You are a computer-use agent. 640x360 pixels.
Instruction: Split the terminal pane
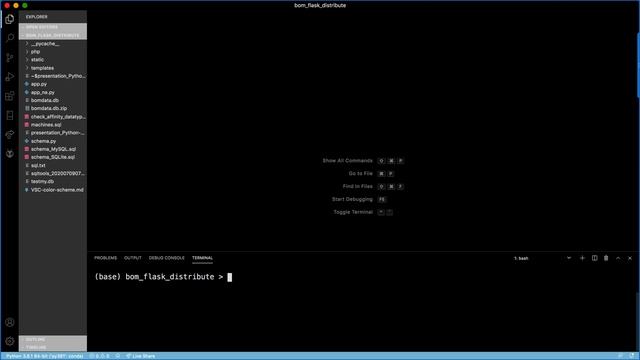pos(594,258)
